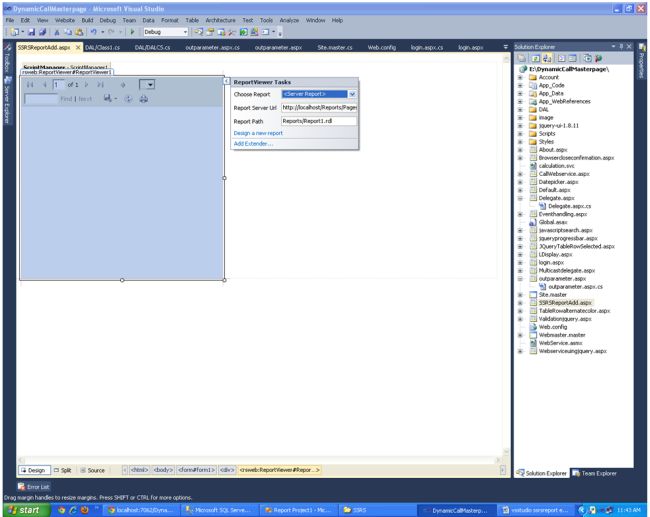Toggle Nest Related Files icon in Solution Explorer
The height and width of the screenshot is (517, 650).
click(547, 58)
